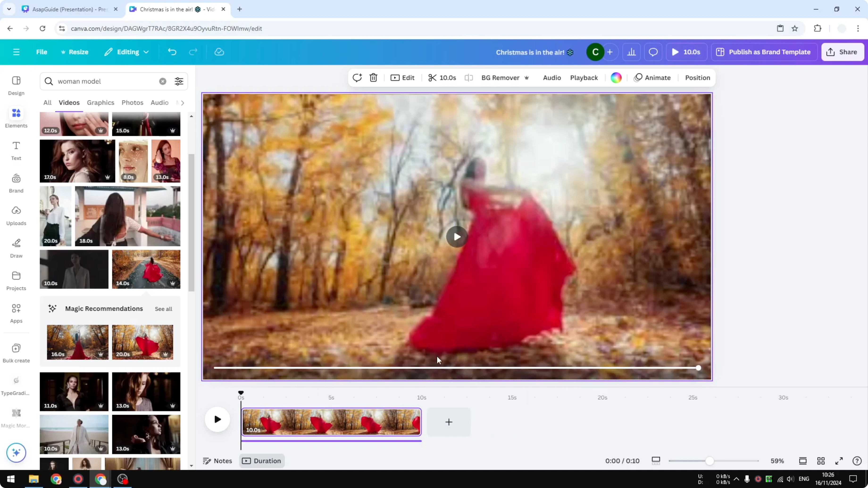Image resolution: width=868 pixels, height=488 pixels.
Task: Delete the selected video clip
Action: coord(373,78)
